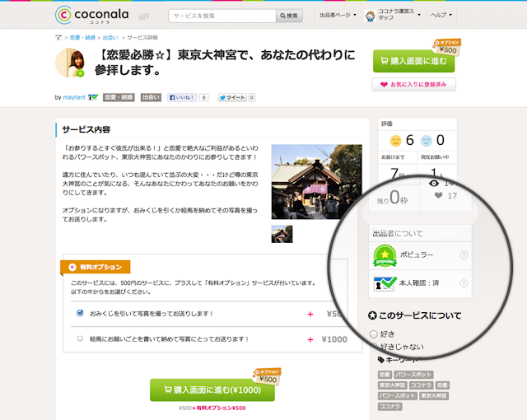
Task: Click the sad face rating icon
Action: [427, 141]
